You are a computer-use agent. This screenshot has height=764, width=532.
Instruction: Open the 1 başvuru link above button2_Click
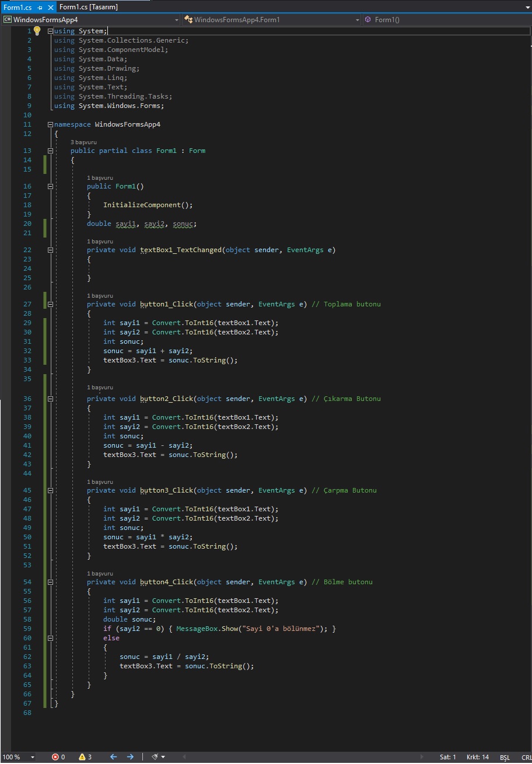pos(100,387)
